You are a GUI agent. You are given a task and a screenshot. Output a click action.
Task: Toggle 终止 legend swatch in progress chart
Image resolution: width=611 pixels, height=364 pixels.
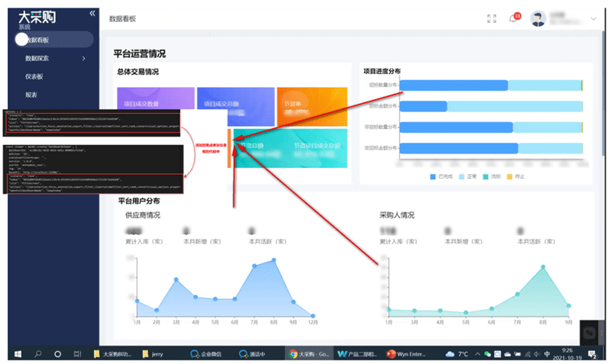(x=509, y=177)
